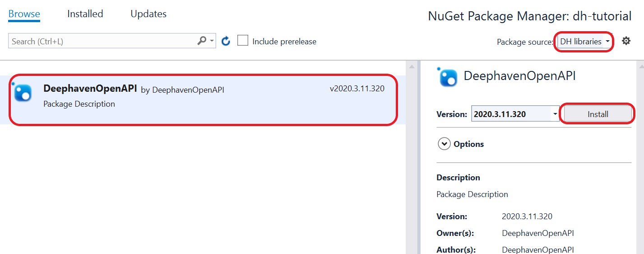
Task: Click the magnifier search icon
Action: [x=202, y=41]
